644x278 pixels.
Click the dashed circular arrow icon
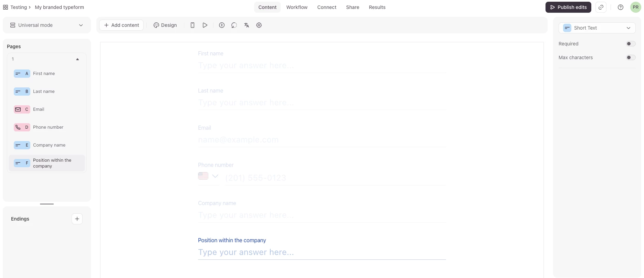tap(234, 25)
